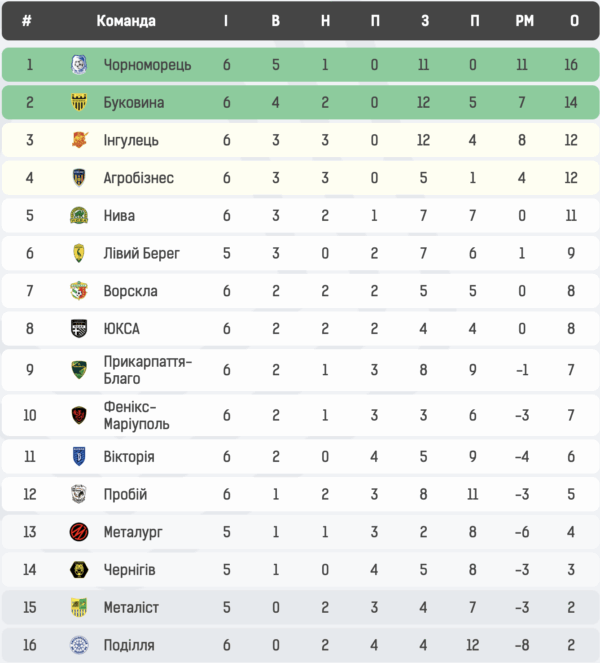Click the Чорноморець club logo
Screen dimensions: 600x663
(79, 65)
